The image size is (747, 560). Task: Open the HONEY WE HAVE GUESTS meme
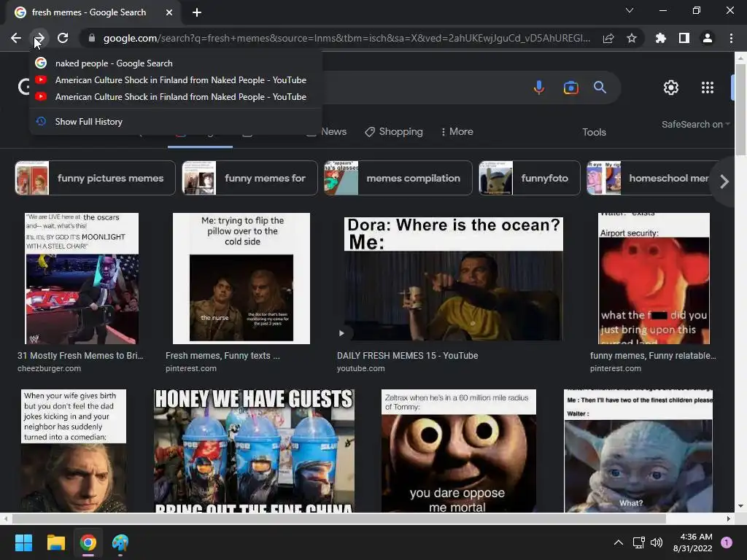pos(254,451)
